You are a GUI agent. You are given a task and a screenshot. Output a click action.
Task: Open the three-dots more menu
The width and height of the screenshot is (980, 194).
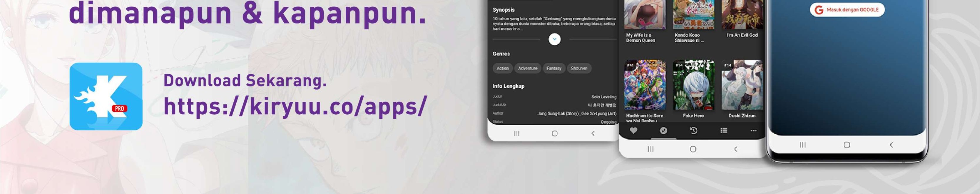point(753,131)
